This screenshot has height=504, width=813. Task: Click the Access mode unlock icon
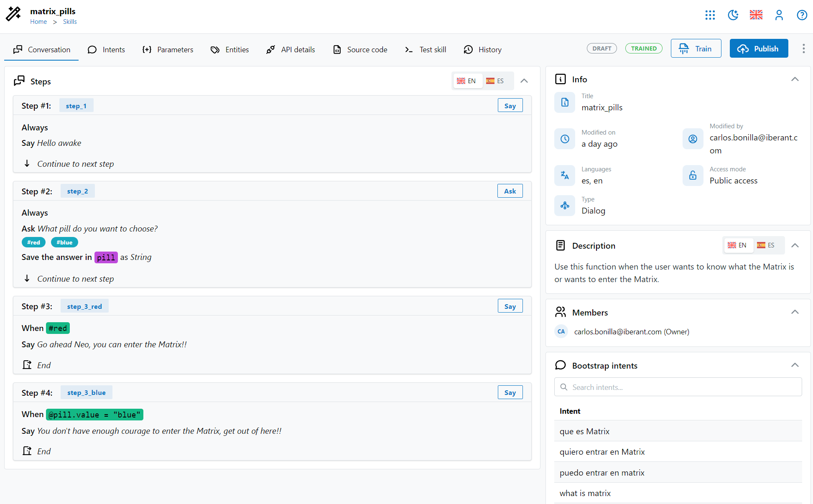coord(693,176)
